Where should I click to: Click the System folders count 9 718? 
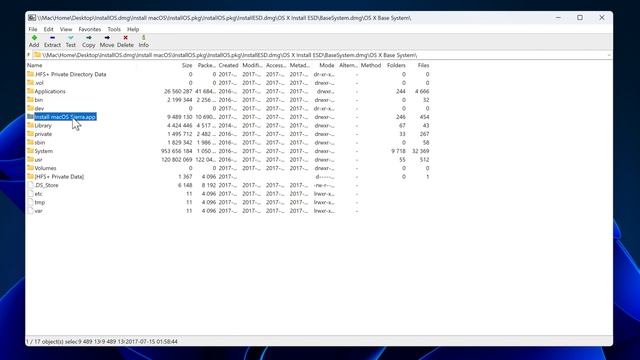click(x=398, y=151)
